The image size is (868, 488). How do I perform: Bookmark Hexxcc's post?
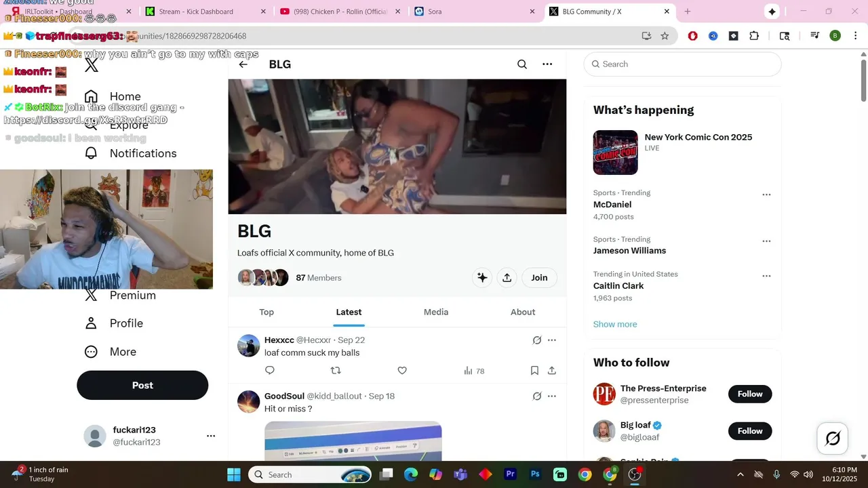click(x=534, y=370)
